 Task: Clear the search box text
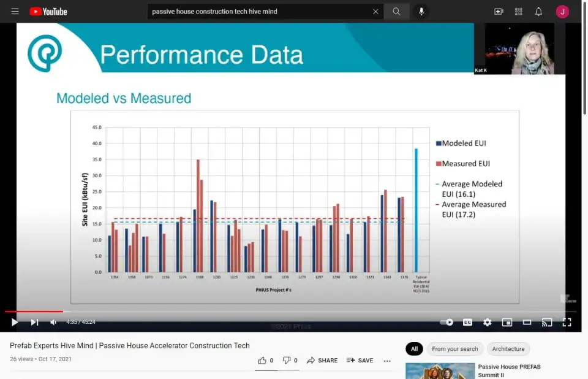click(375, 12)
